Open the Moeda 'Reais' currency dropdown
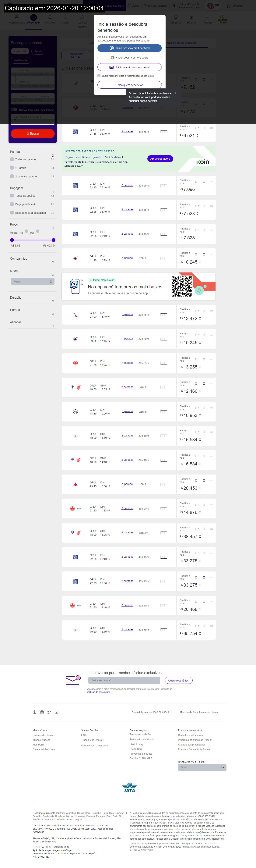The height and width of the screenshot is (868, 256). (x=32, y=281)
